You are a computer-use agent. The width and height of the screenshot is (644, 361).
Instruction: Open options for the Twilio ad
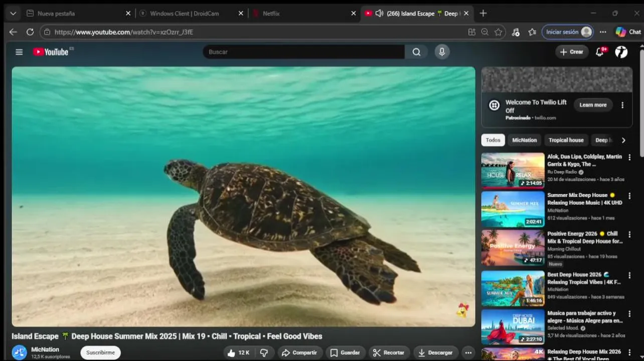coord(622,105)
